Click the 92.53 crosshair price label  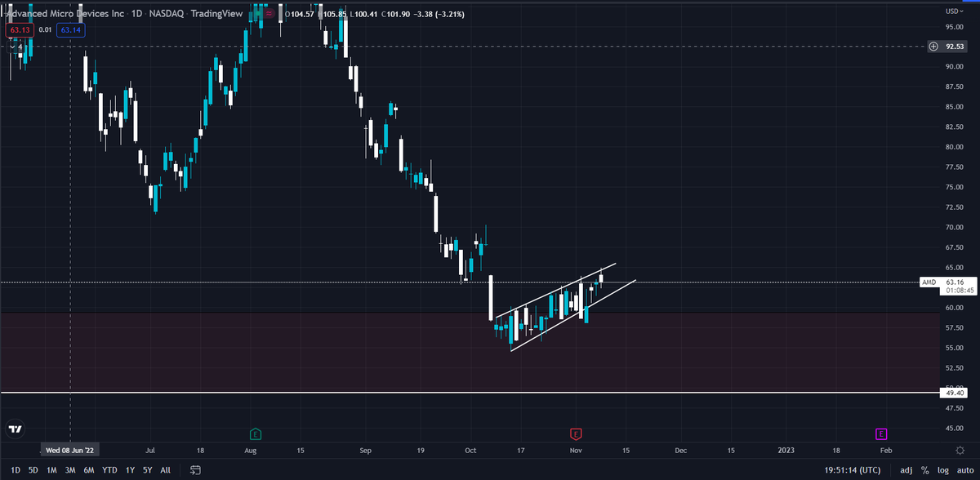coord(955,47)
